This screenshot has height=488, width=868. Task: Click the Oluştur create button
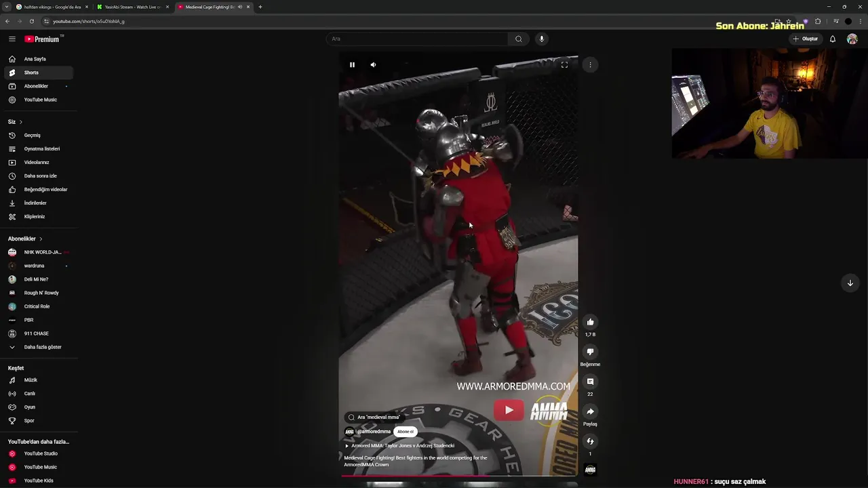(x=806, y=39)
